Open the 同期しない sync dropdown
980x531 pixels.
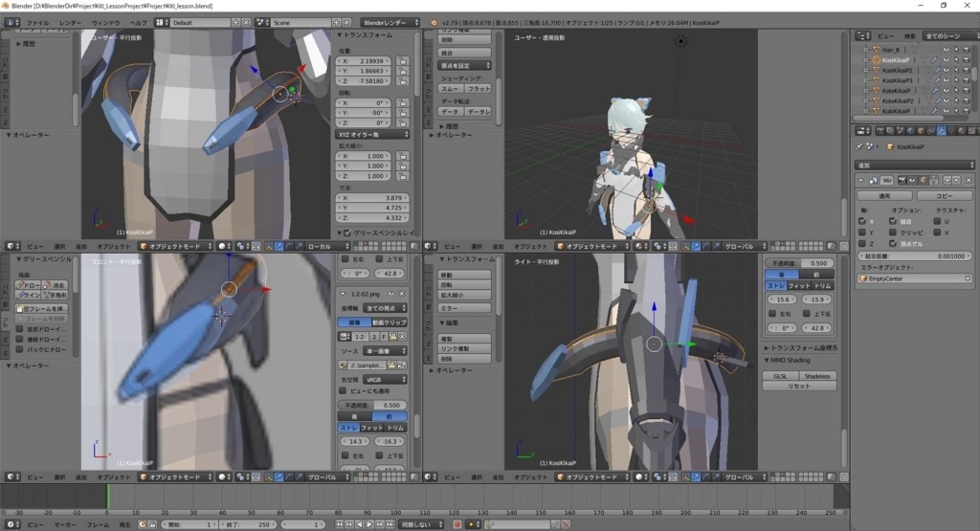coord(421,524)
